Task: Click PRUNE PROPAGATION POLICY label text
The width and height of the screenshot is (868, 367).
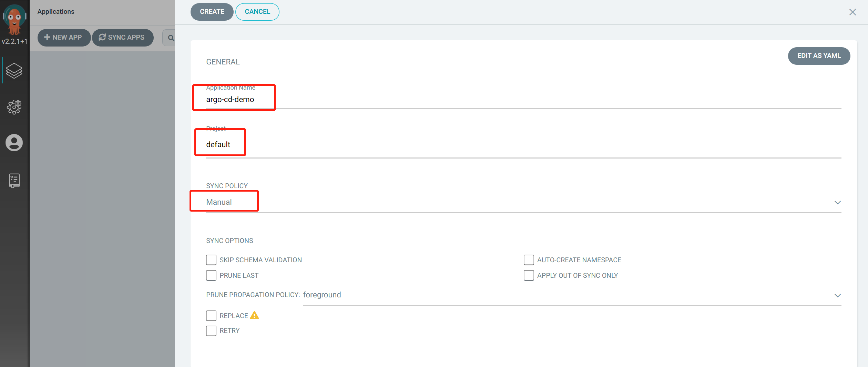Action: [253, 295]
